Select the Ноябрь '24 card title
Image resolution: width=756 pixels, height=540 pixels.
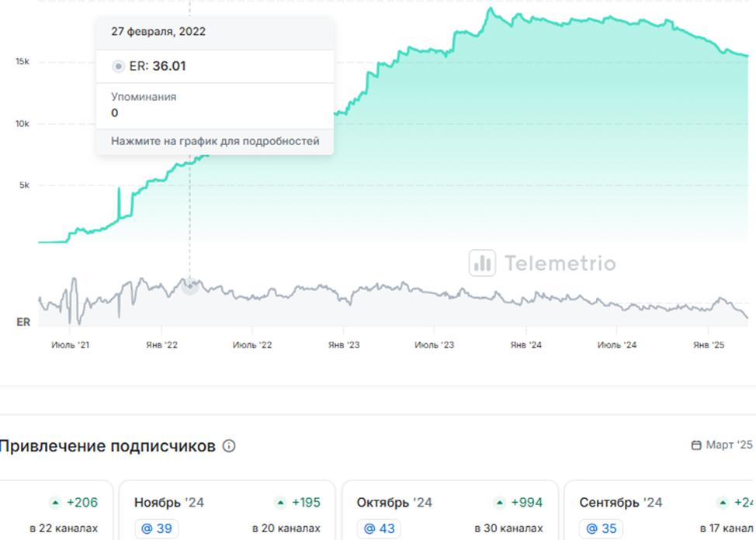coord(169,503)
